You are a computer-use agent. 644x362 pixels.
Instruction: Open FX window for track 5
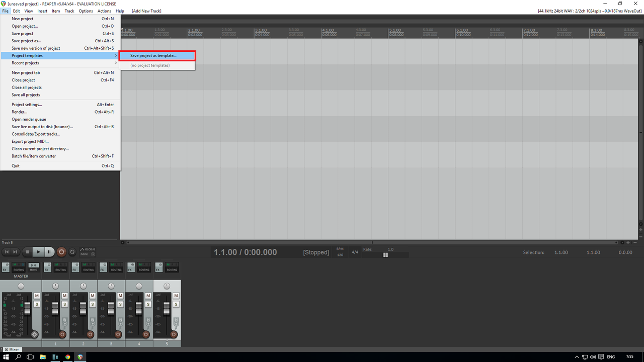[x=159, y=267]
